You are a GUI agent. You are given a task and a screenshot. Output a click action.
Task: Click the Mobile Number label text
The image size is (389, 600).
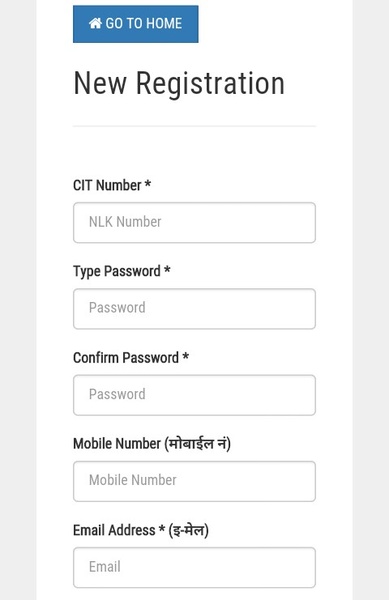pos(152,444)
